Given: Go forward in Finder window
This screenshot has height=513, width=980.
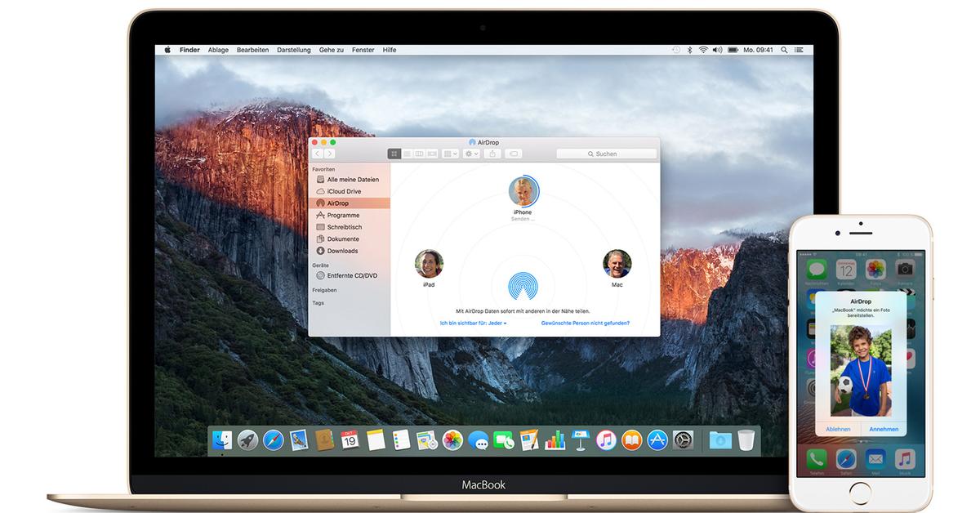Looking at the screenshot, I should pyautogui.click(x=331, y=154).
